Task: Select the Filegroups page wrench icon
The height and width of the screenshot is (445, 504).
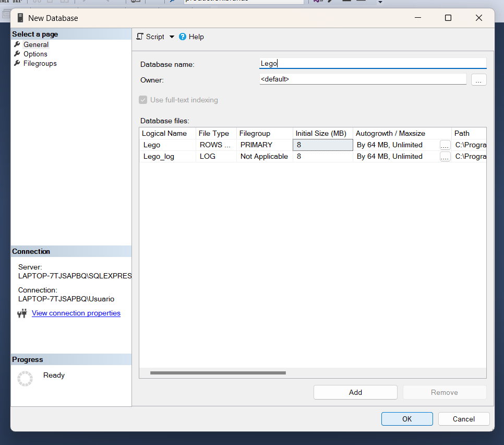Action: pos(17,63)
